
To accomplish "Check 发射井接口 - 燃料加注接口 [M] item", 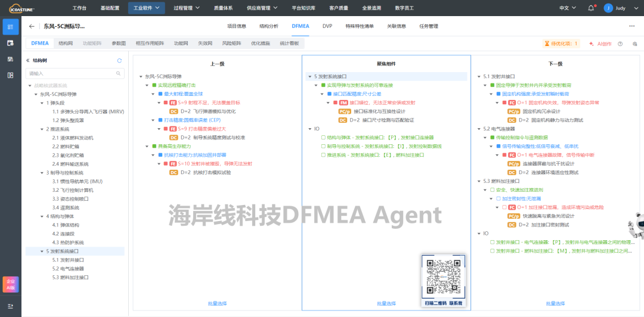I will [x=493, y=250].
